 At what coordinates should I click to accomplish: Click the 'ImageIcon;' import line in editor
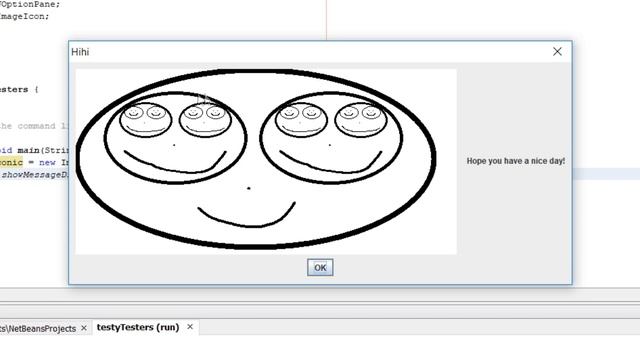[24, 16]
